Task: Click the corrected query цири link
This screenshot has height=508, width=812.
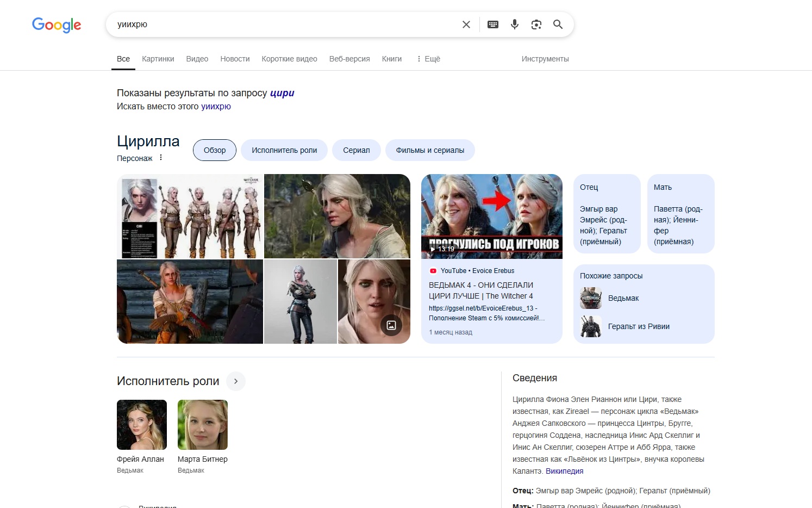Action: (x=282, y=93)
